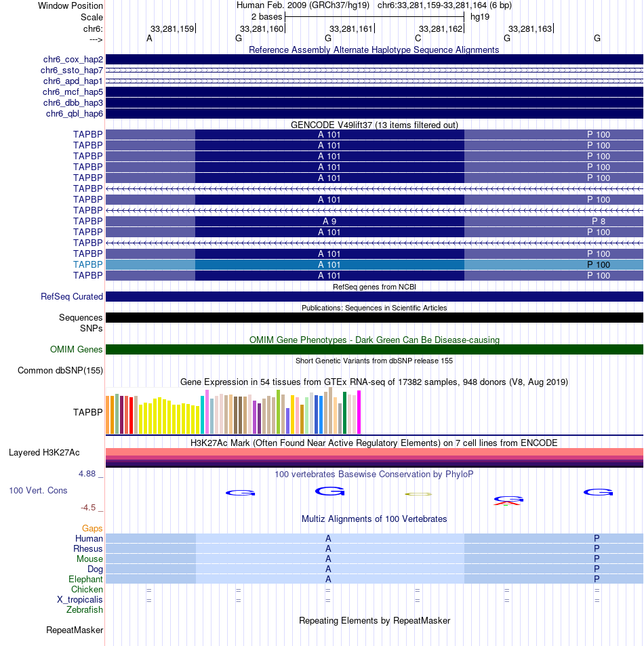Click the highlighted light-blue TAPBP transcript label

click(x=87, y=264)
